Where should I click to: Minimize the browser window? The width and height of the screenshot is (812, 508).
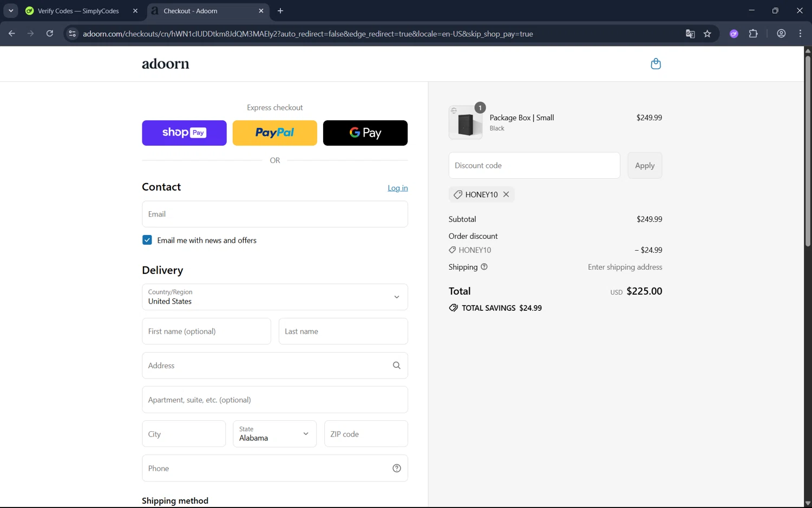point(751,11)
